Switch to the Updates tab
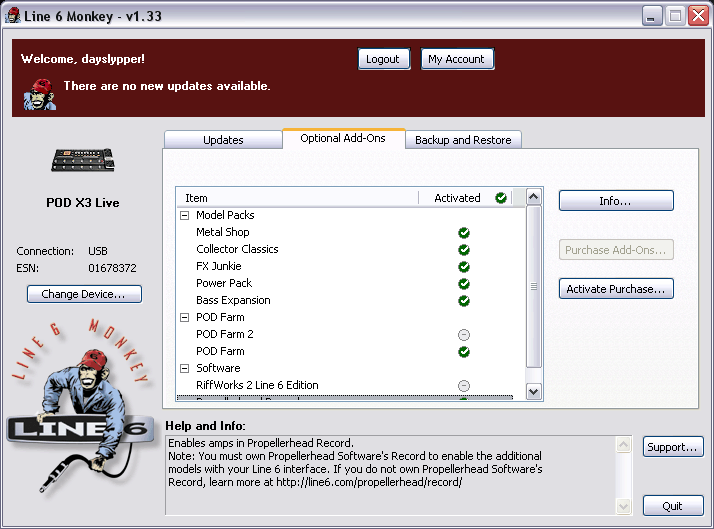This screenshot has width=714, height=529. 223,140
